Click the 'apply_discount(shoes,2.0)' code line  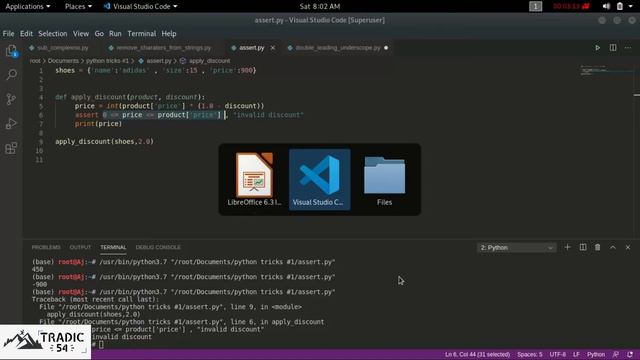(104, 142)
